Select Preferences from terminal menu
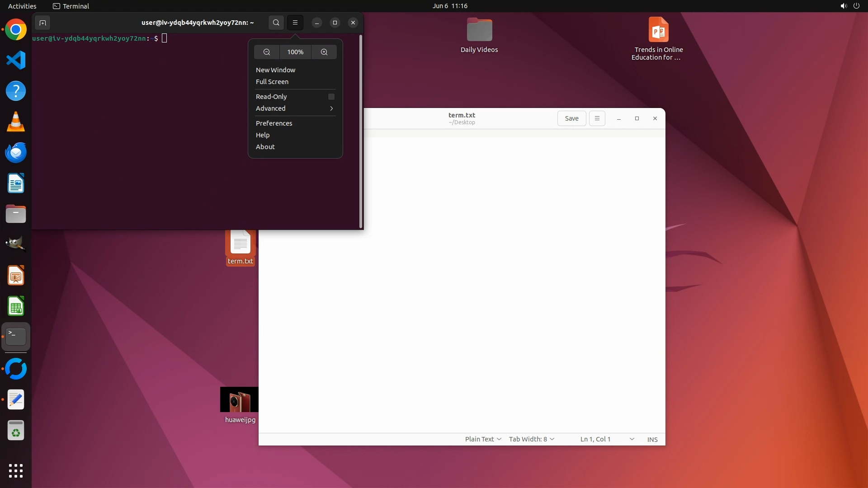Viewport: 868px width, 488px height. (x=274, y=123)
